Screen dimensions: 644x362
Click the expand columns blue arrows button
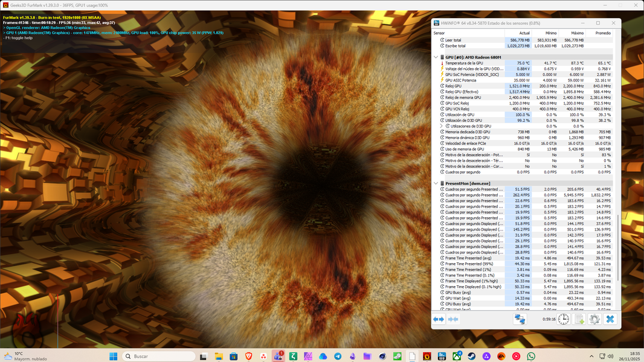439,319
